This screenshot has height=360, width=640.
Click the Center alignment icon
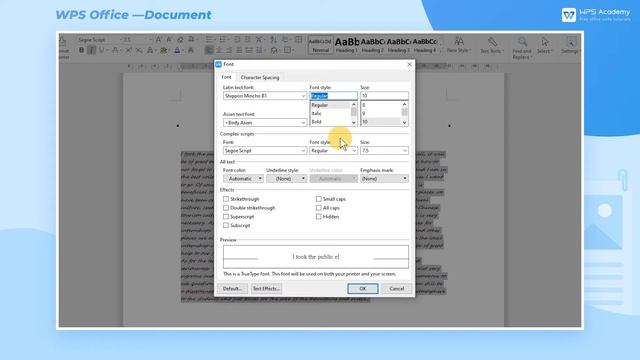coord(219,50)
